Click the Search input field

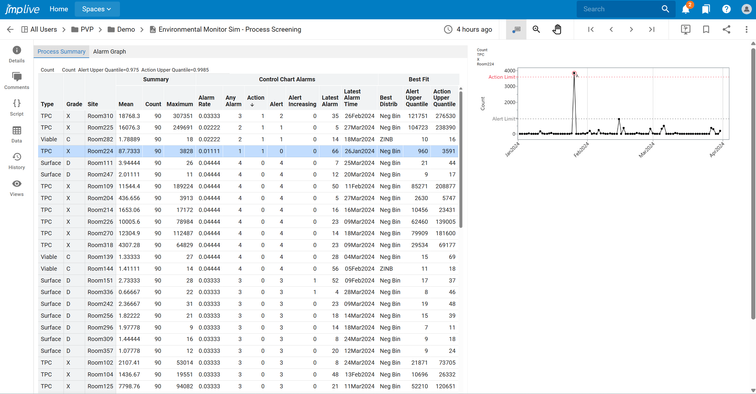coord(618,9)
